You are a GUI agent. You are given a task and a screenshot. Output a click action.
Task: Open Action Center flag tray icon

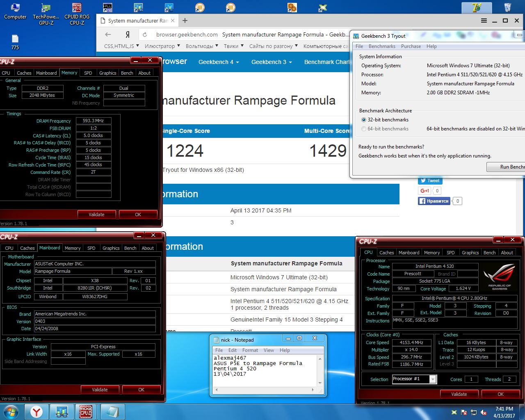pyautogui.click(x=464, y=412)
